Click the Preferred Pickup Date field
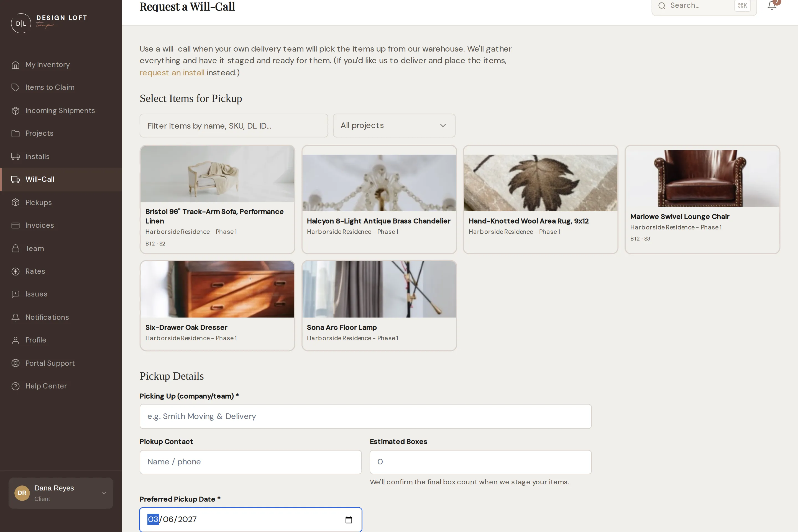Screen dimensions: 798x532 click(x=250, y=520)
